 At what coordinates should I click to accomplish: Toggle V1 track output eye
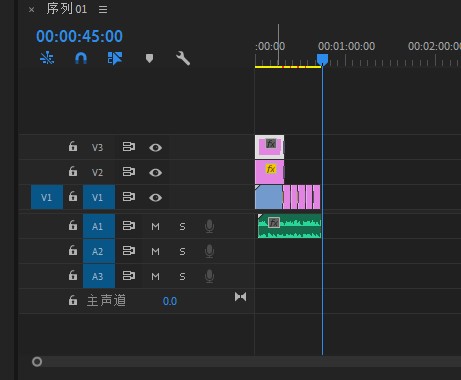tap(155, 198)
